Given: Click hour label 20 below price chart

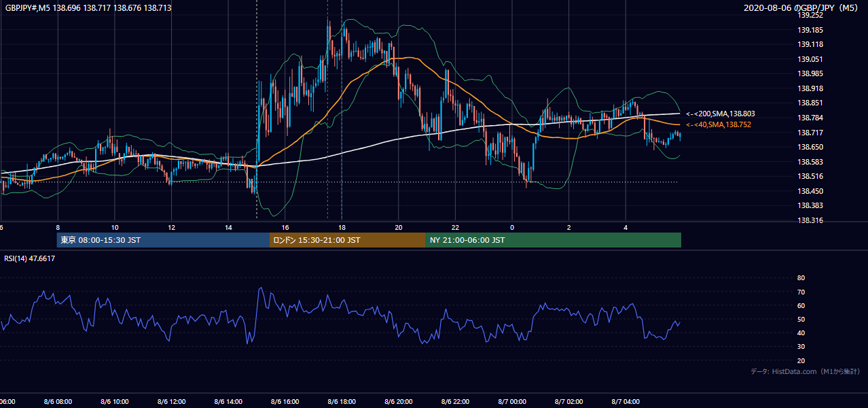Looking at the screenshot, I should click(x=399, y=228).
